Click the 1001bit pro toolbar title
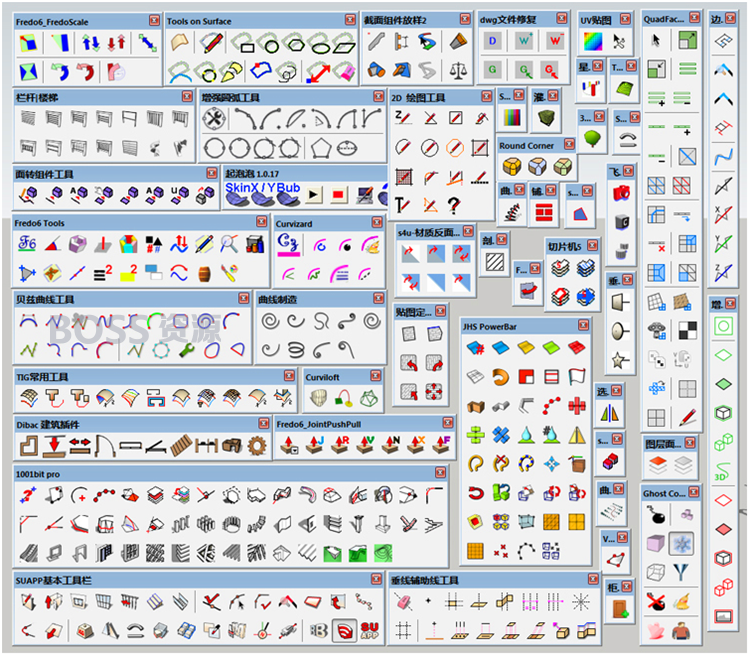 tap(38, 474)
